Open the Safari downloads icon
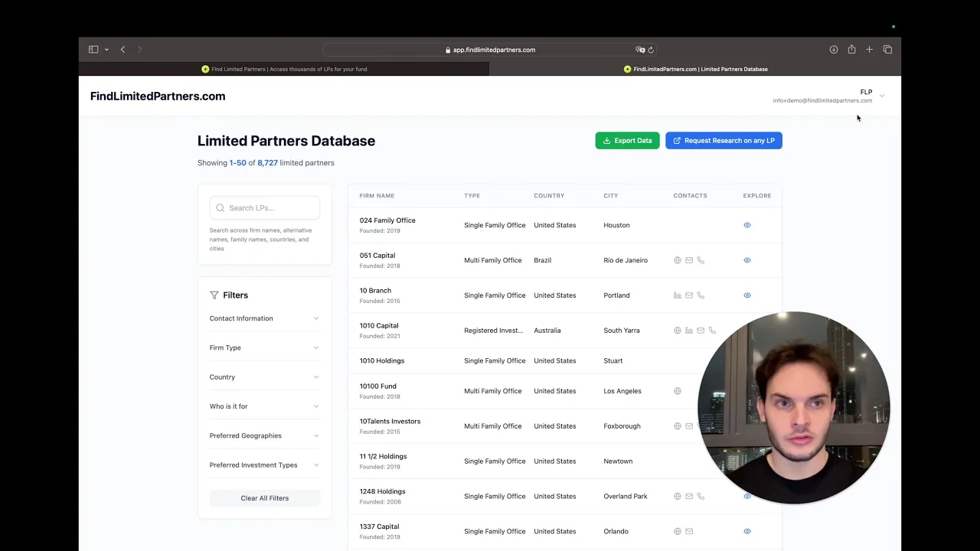Screen dimensions: 980x551 pyautogui.click(x=834, y=50)
